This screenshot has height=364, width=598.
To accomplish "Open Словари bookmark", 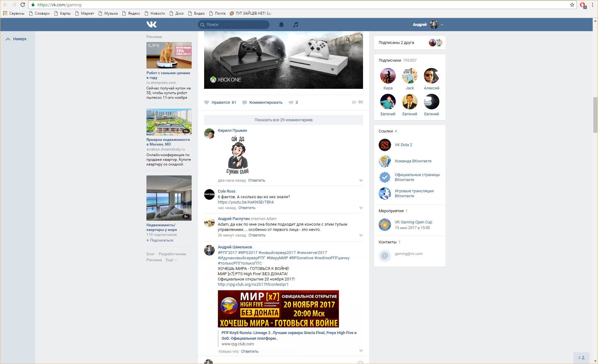I will [x=39, y=13].
